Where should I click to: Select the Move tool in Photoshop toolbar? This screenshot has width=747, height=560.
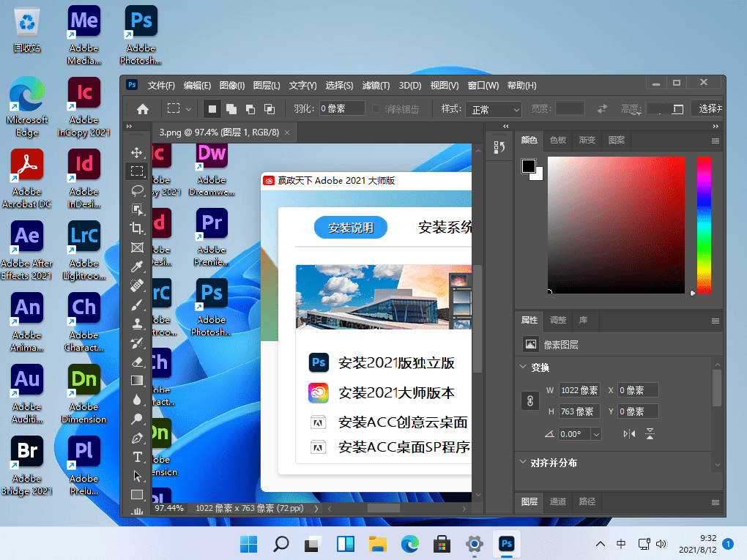pyautogui.click(x=137, y=152)
